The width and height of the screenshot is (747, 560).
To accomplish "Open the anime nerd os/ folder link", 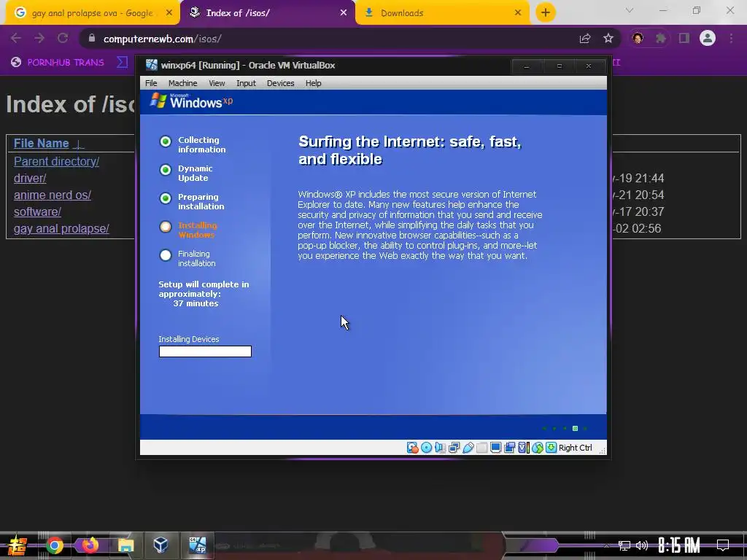I will (53, 195).
